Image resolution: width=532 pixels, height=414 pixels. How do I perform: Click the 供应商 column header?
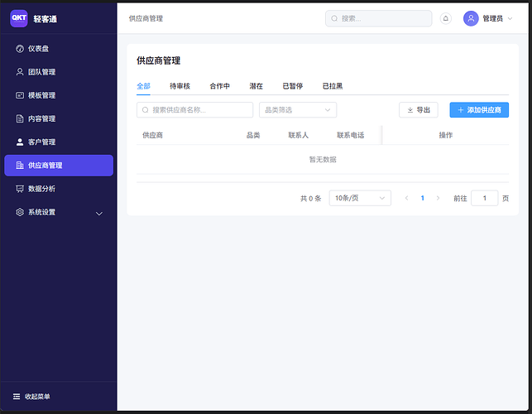(152, 135)
